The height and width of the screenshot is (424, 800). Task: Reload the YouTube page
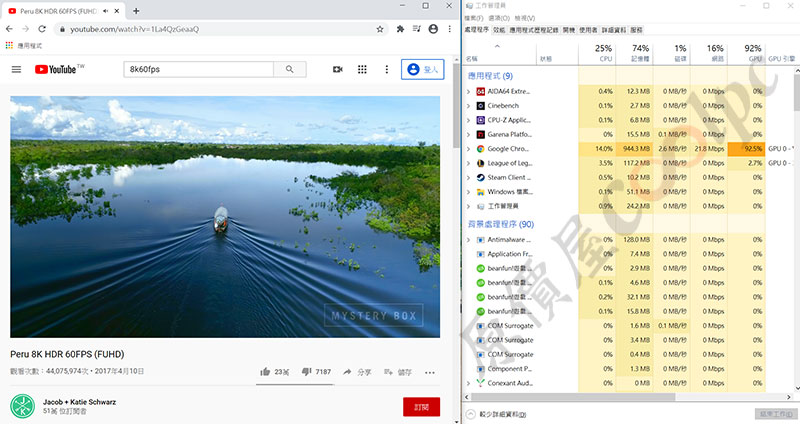(x=42, y=29)
